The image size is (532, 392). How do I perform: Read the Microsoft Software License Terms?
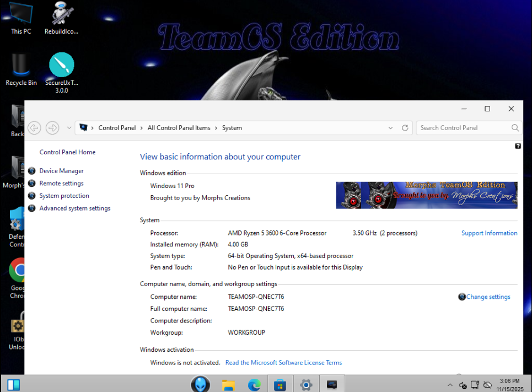283,363
